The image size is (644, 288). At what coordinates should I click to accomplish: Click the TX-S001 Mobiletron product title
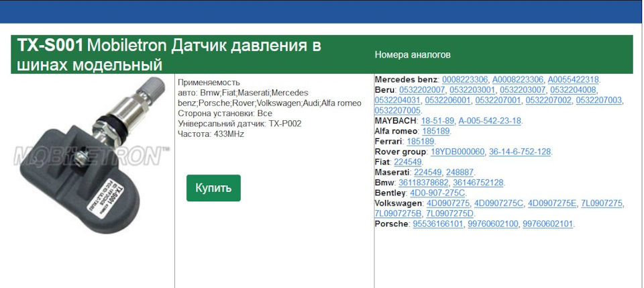click(169, 55)
